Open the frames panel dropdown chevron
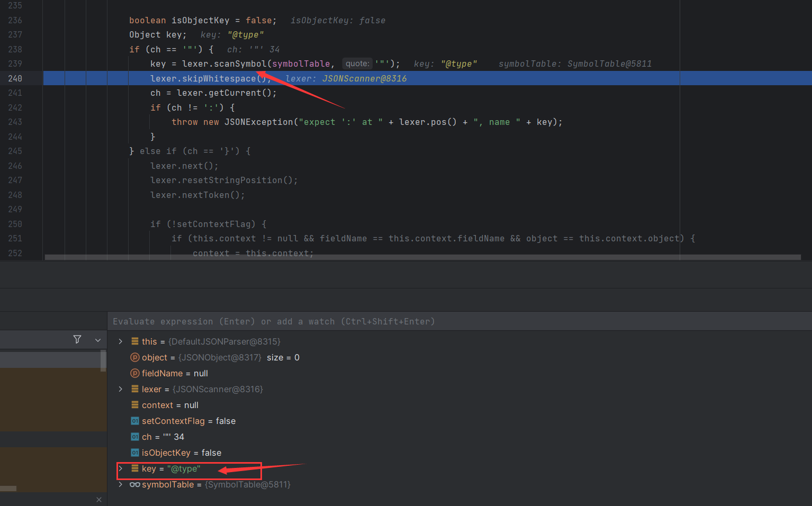The height and width of the screenshot is (506, 812). 98,340
